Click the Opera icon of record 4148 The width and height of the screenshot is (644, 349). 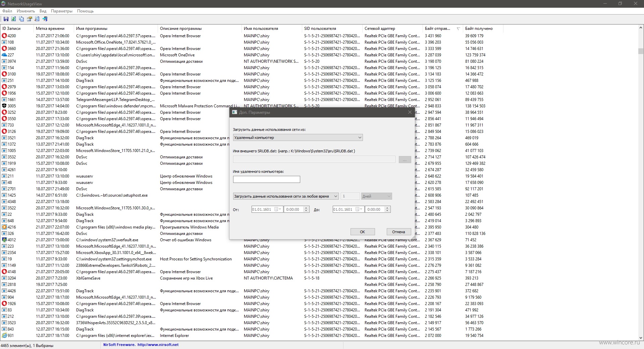point(4,271)
